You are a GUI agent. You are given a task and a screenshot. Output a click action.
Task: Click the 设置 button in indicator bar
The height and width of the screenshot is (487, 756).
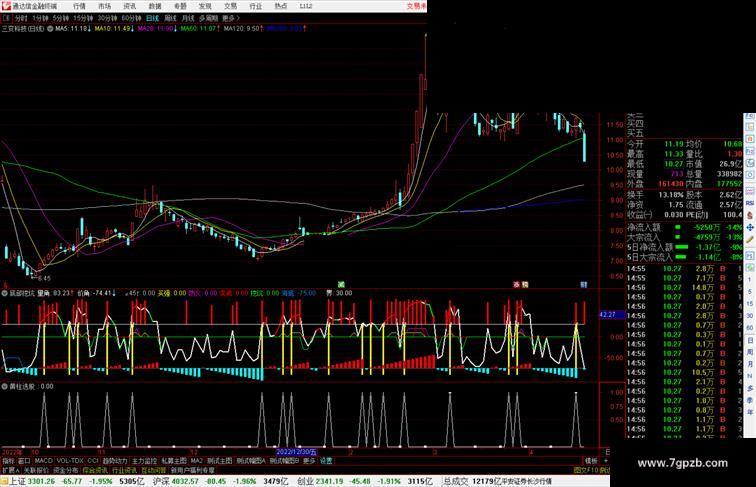click(x=326, y=460)
